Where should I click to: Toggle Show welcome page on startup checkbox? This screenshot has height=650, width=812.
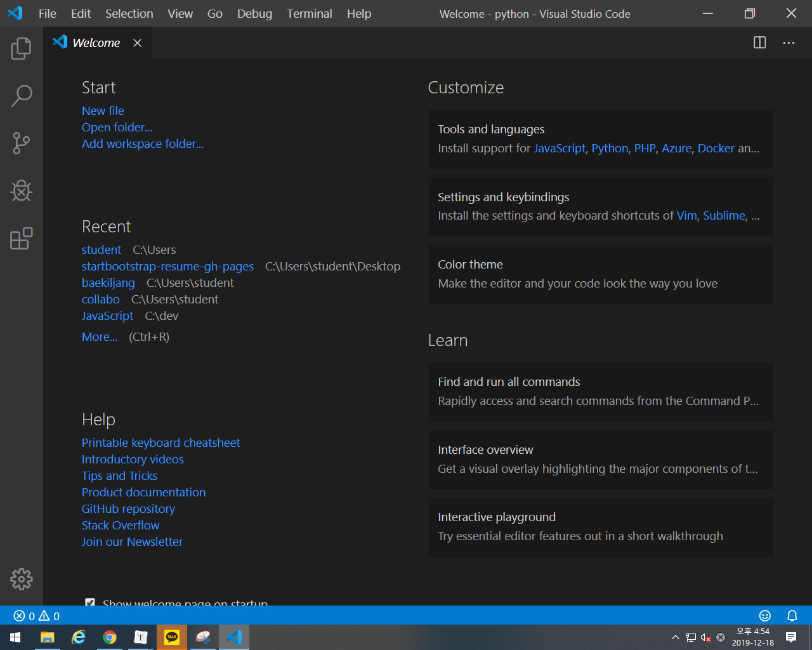click(90, 602)
